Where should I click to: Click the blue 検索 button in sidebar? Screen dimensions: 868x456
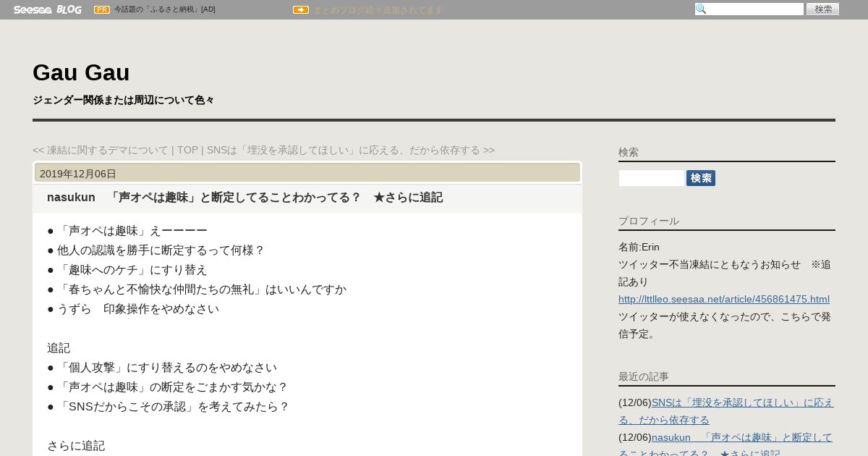pos(701,178)
